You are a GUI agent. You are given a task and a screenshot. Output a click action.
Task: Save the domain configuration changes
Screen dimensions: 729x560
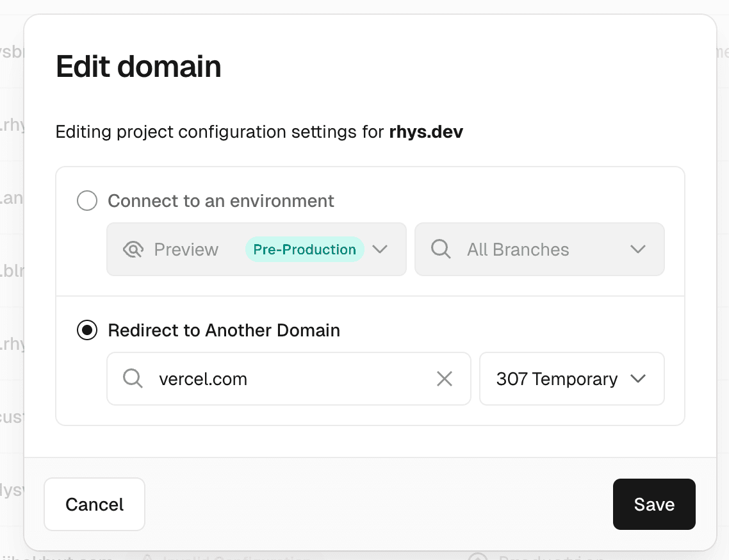[x=654, y=504]
